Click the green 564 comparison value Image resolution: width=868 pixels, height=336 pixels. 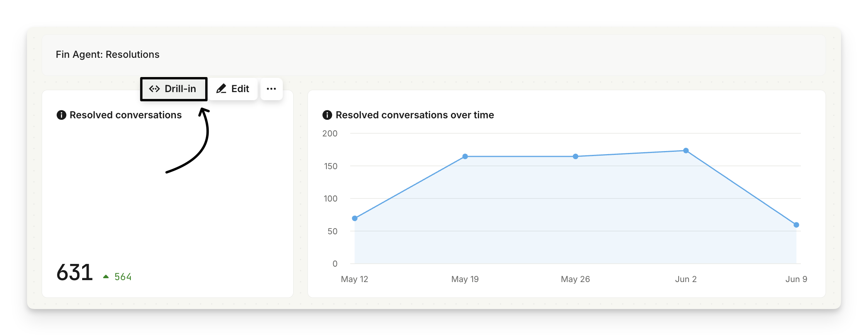tap(123, 277)
